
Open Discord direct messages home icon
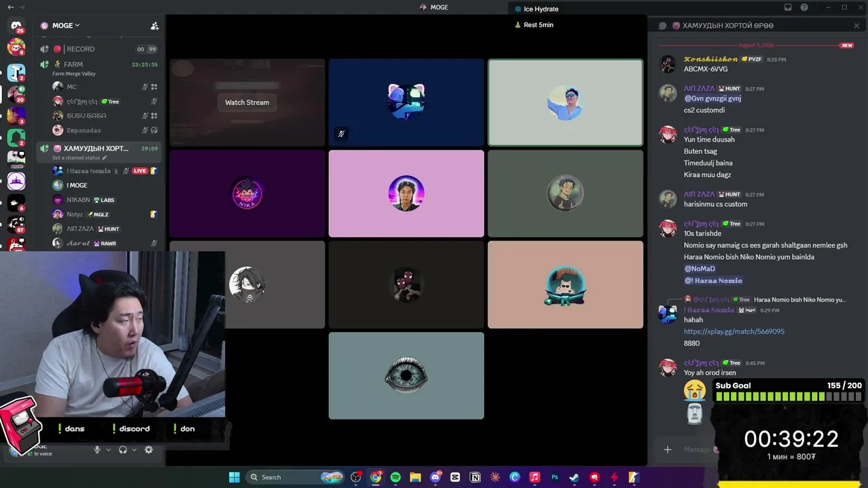coord(16,26)
